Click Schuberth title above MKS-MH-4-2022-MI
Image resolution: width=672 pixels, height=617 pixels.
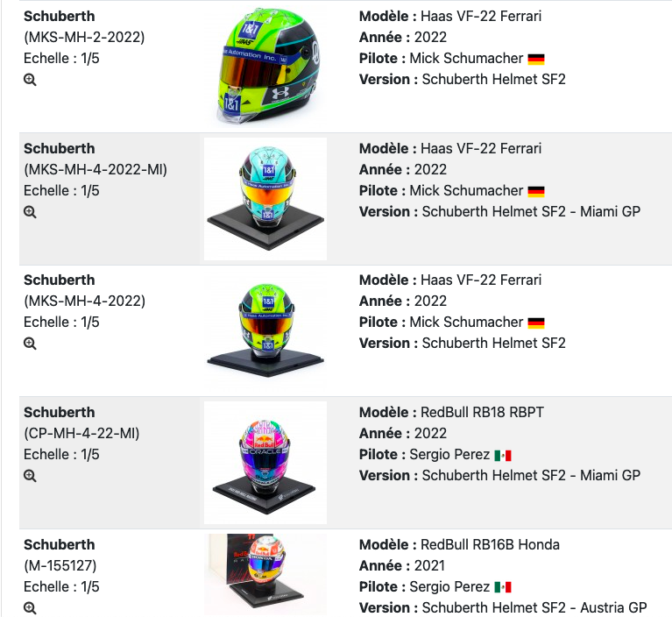point(59,148)
